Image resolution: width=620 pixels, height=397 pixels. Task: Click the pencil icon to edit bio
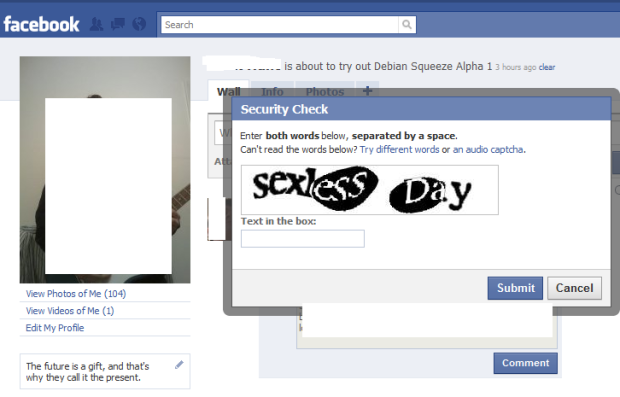(x=179, y=365)
